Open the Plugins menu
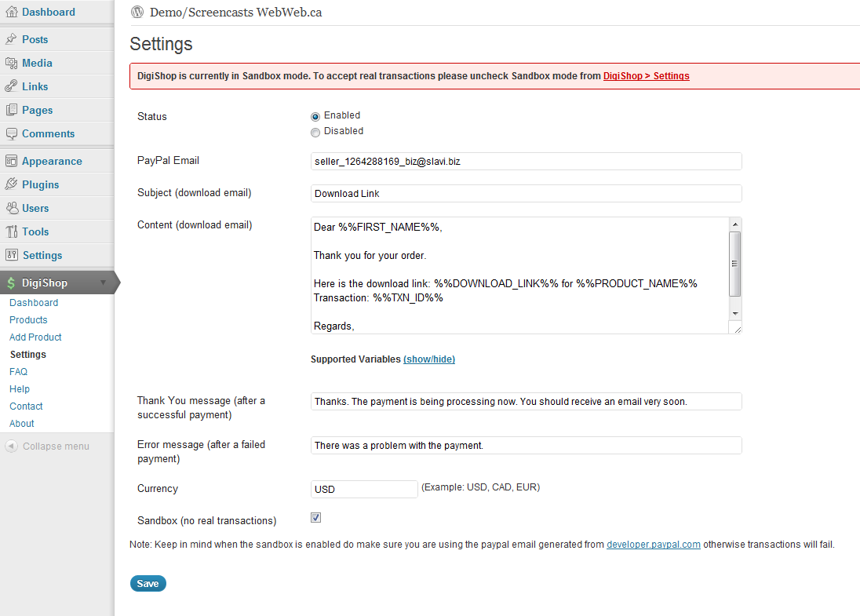Image resolution: width=860 pixels, height=616 pixels. (x=41, y=185)
